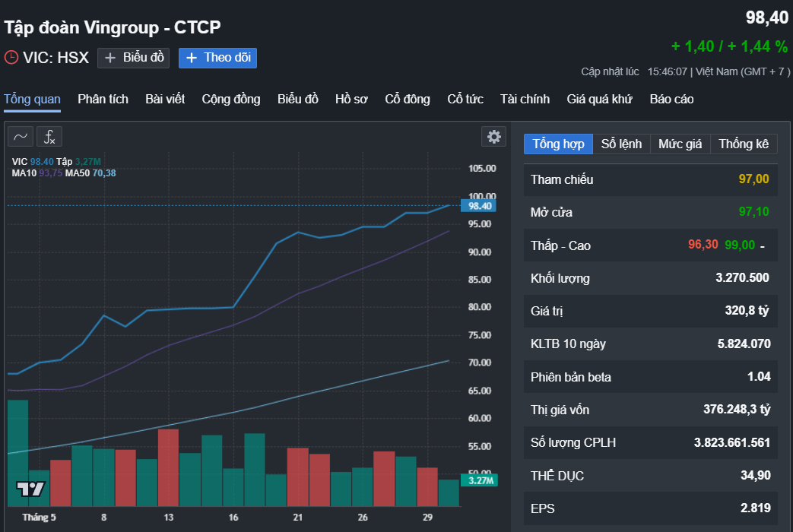Click the Tham chiếu value 97,00

click(753, 179)
